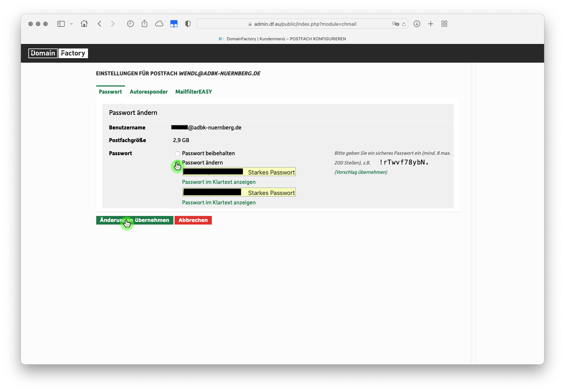Image resolution: width=565 pixels, height=392 pixels.
Task: Open a new tab with the plus icon
Action: coord(431,24)
